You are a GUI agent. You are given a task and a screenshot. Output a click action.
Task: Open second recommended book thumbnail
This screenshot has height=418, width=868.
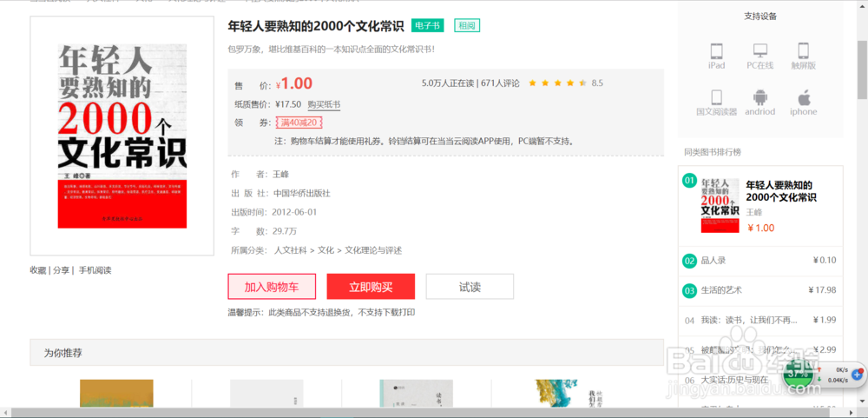point(266,395)
